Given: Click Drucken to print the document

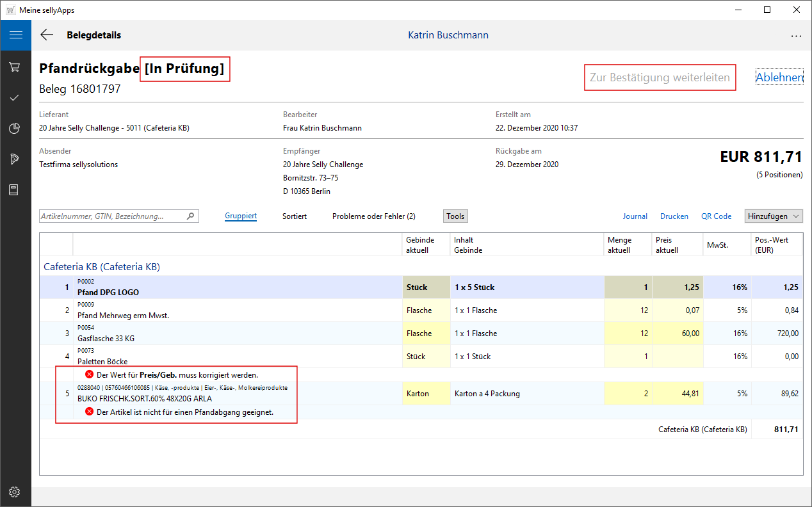Looking at the screenshot, I should [x=674, y=216].
